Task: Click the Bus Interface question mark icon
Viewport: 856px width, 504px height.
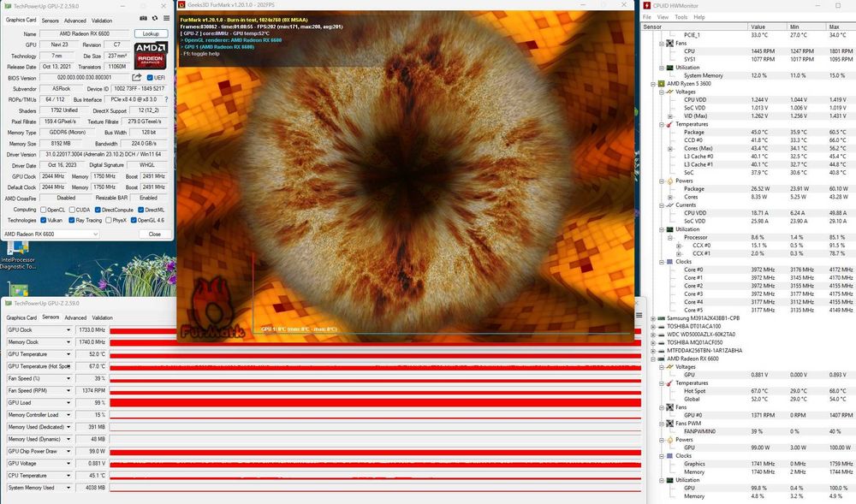Action: coord(167,100)
